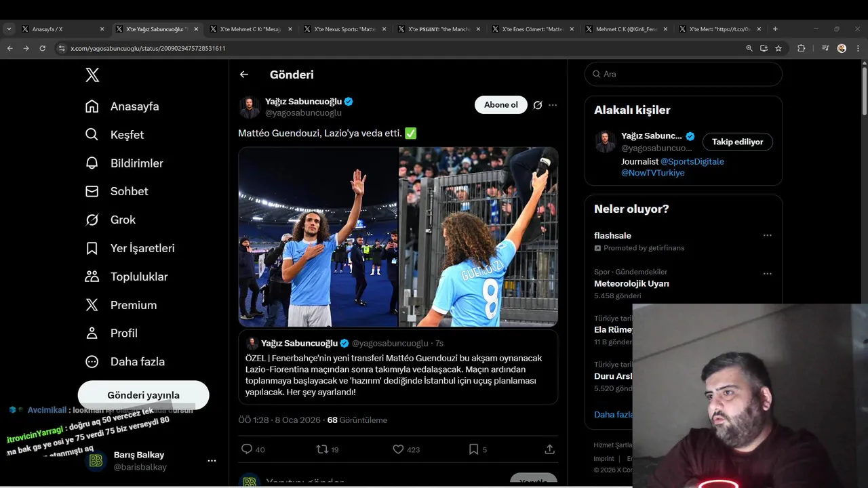Open new browser tab
868x488 pixels.
pos(775,29)
